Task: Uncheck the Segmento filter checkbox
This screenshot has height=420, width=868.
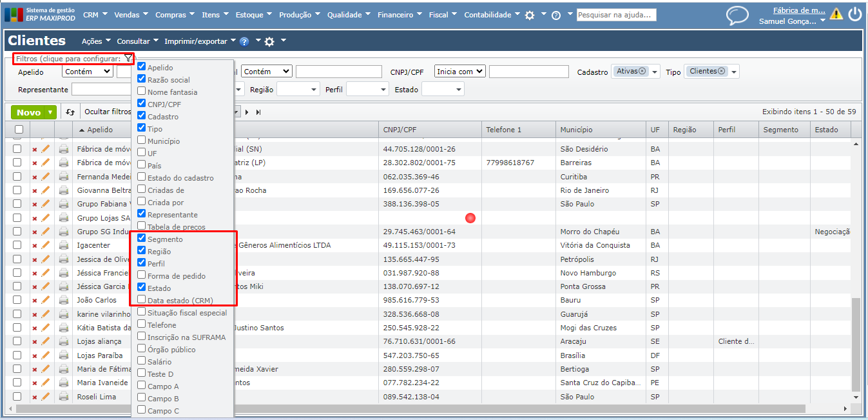Action: click(141, 239)
